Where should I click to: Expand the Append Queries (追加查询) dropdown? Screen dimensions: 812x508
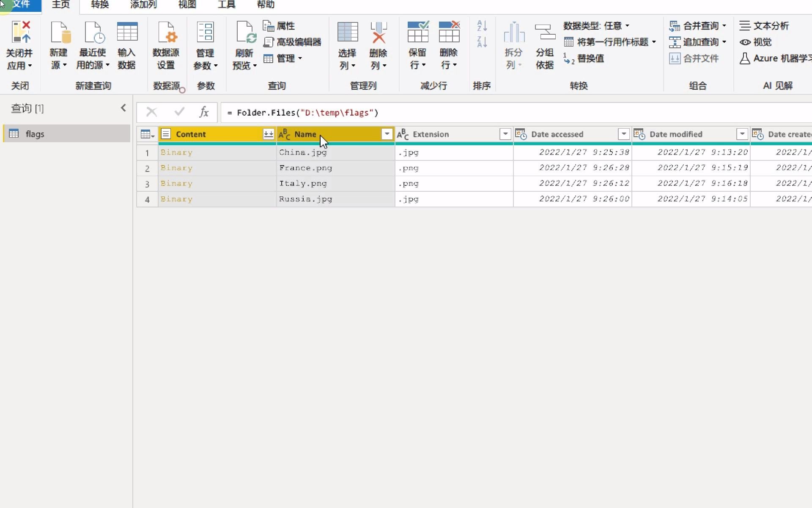click(x=724, y=42)
